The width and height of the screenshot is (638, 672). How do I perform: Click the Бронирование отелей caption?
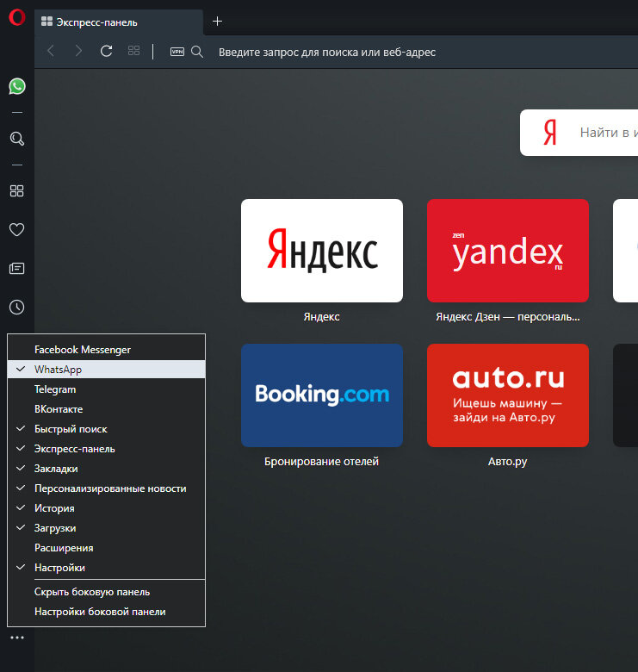click(x=321, y=462)
